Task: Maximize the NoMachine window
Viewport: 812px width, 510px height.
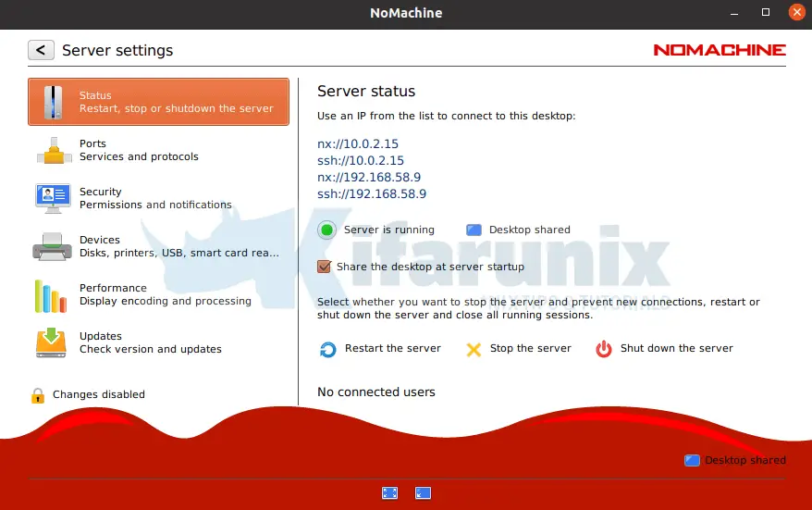Action: pos(766,12)
